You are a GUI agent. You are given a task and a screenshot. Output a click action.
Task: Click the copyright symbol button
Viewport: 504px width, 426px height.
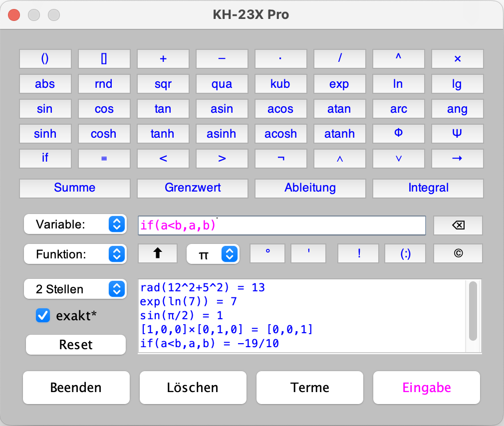[458, 253]
